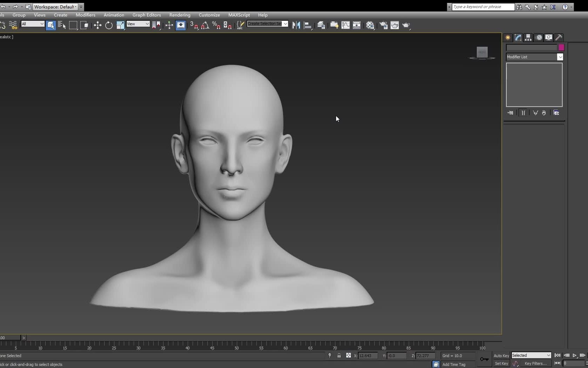588x368 pixels.
Task: Toggle the Angle Snap magnet
Action: 206,25
